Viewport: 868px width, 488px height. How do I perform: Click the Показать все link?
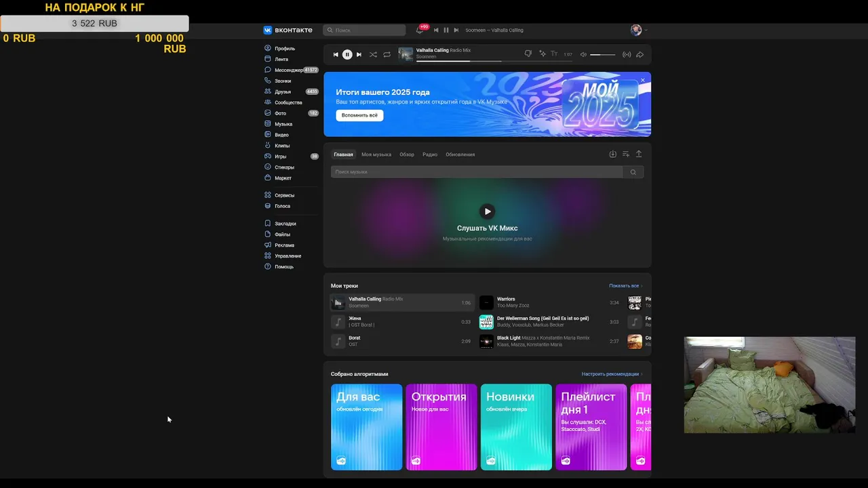click(x=625, y=286)
